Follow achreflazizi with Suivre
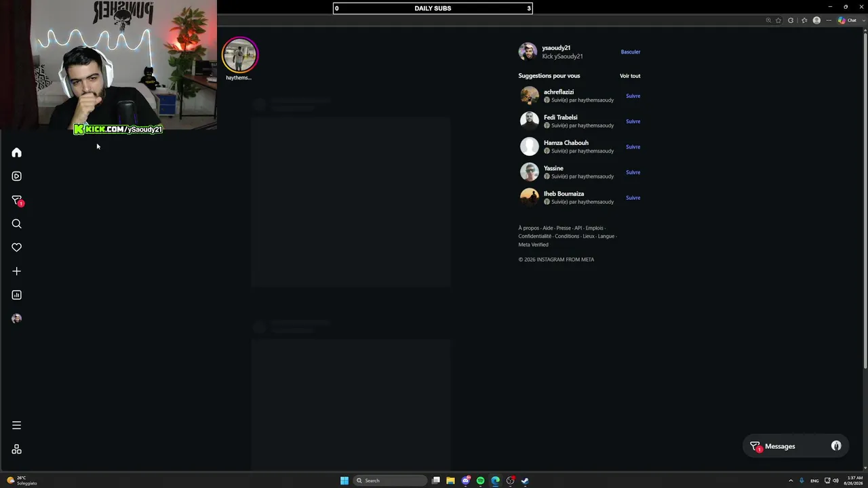Screen dimensions: 868x488 (x=633, y=96)
